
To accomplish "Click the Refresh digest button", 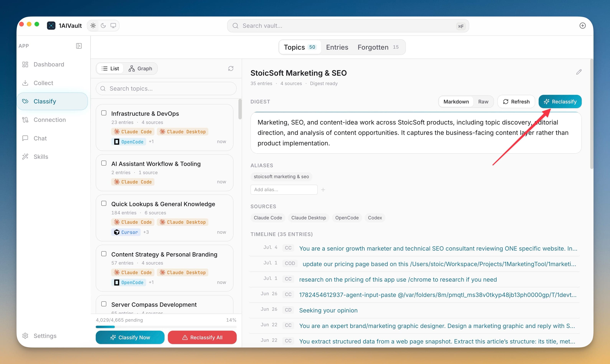I will [516, 102].
